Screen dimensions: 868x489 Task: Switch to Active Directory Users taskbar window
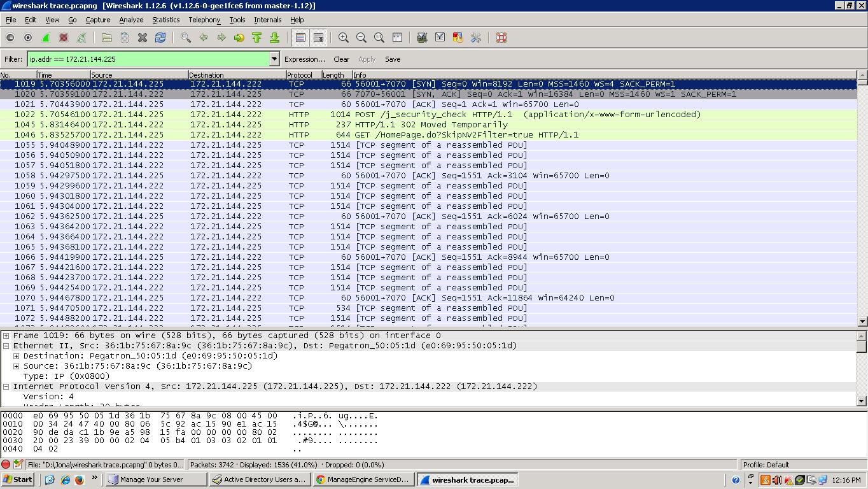click(x=260, y=479)
